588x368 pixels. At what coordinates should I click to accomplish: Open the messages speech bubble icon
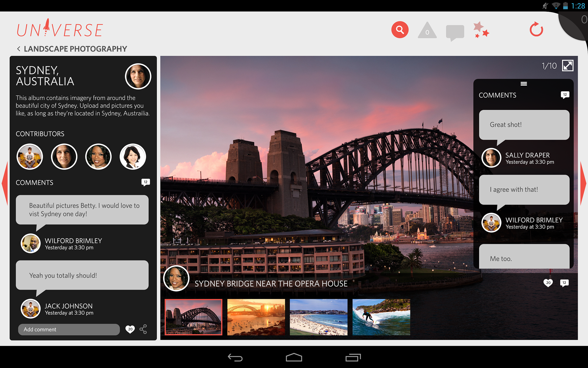click(455, 32)
